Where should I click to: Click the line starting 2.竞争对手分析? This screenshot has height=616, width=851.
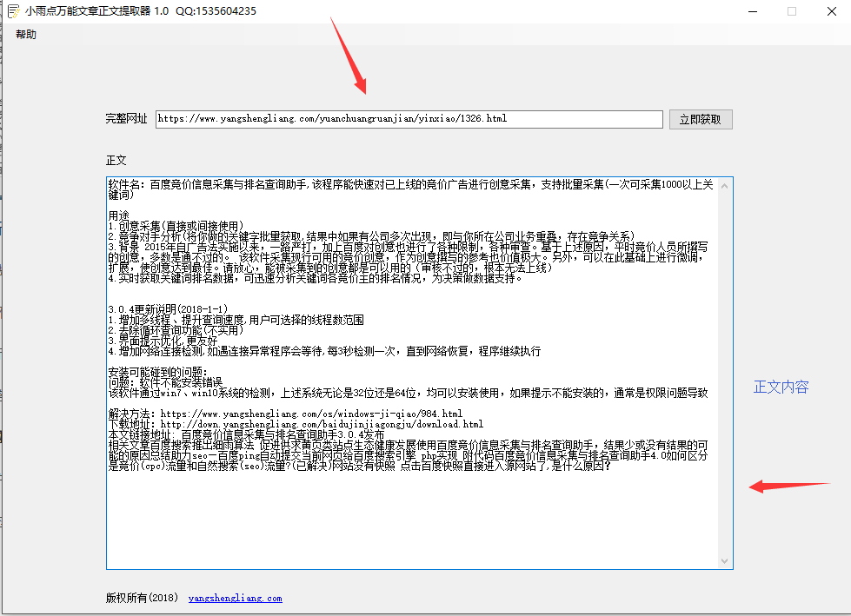tap(371, 236)
